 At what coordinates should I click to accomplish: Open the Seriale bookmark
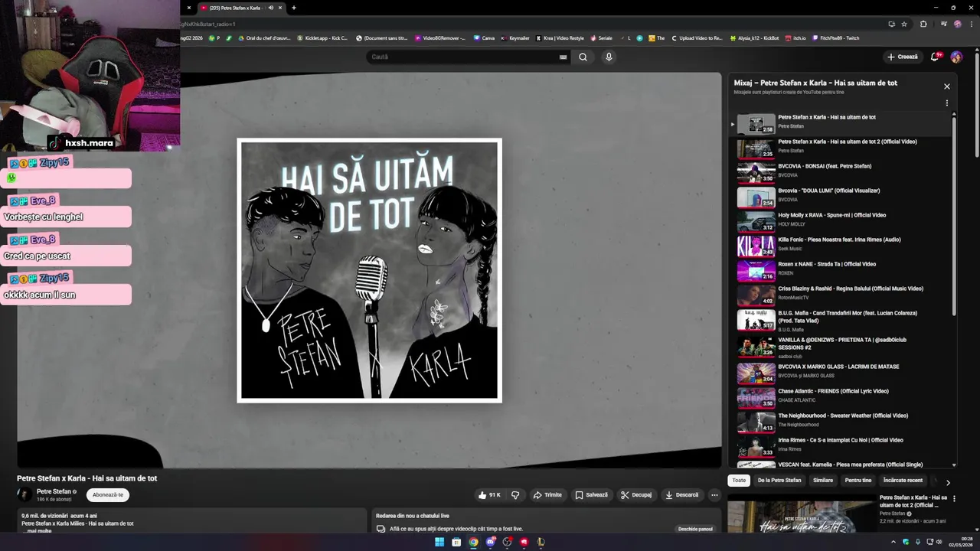point(601,37)
